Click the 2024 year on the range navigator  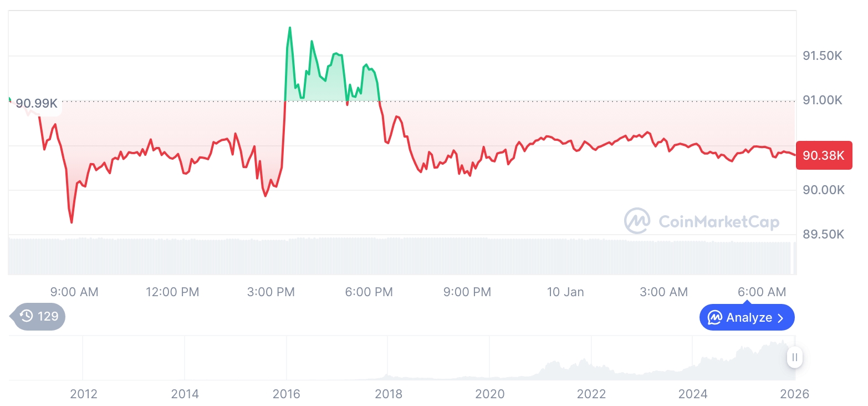[693, 394]
